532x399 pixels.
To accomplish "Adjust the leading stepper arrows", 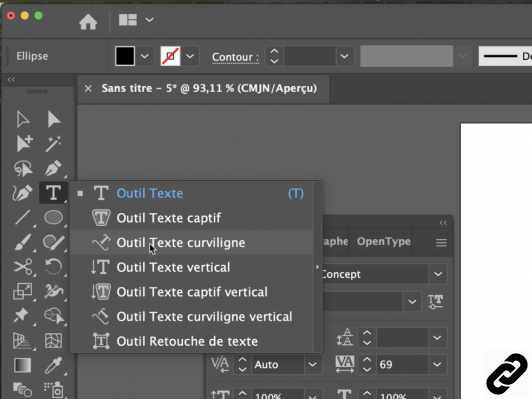I will point(367,338).
